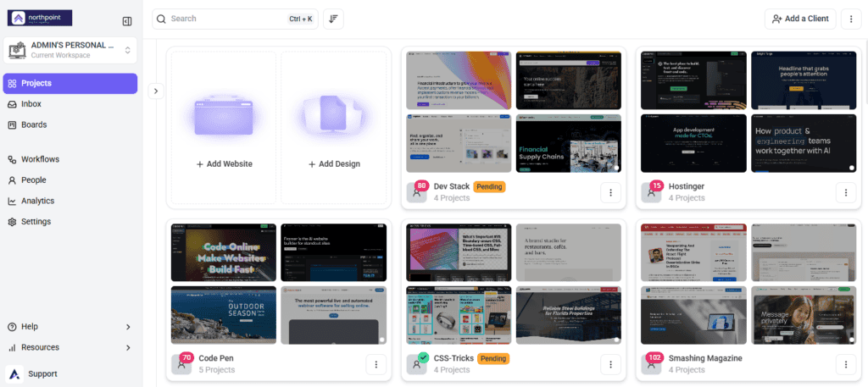Viewport: 868px width, 387px height.
Task: Click Add Website tile
Action: click(224, 128)
